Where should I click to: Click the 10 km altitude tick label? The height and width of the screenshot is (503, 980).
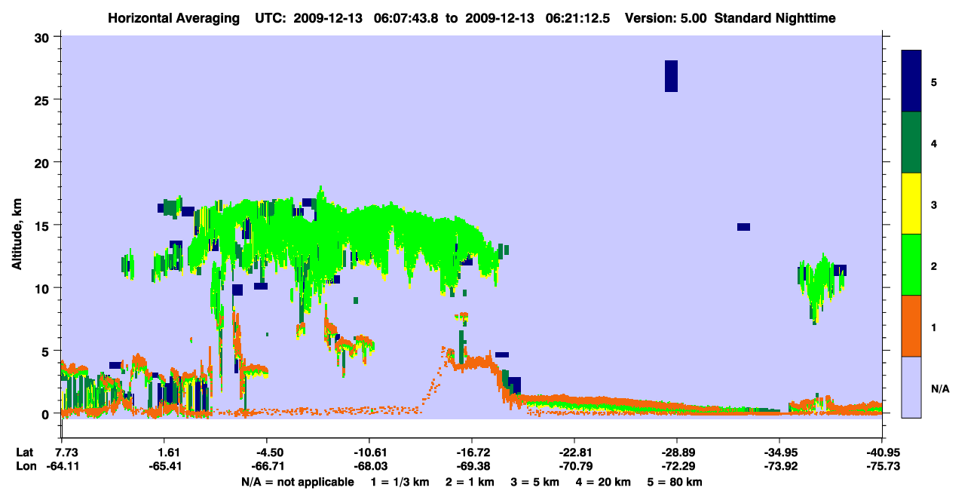(41, 288)
